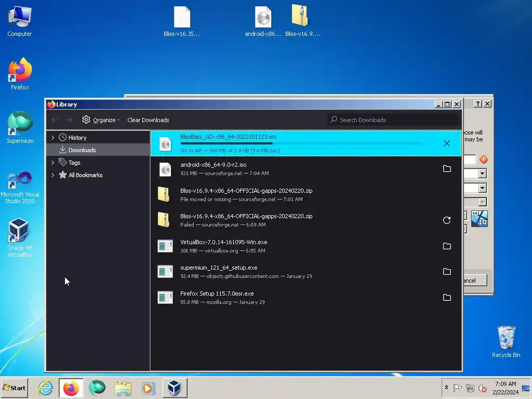Image resolution: width=532 pixels, height=399 pixels.
Task: Click the forward arrow in Library toolbar
Action: (69, 120)
